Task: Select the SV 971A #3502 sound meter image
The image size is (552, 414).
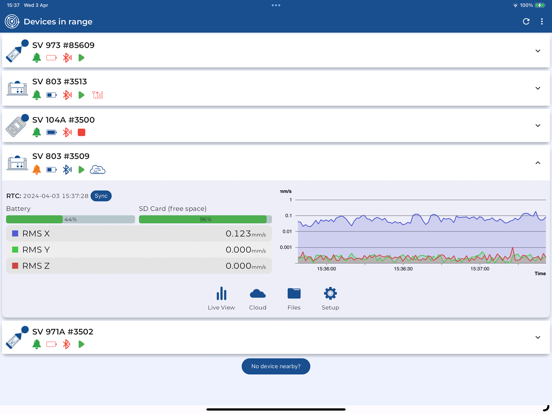Action: tap(17, 338)
